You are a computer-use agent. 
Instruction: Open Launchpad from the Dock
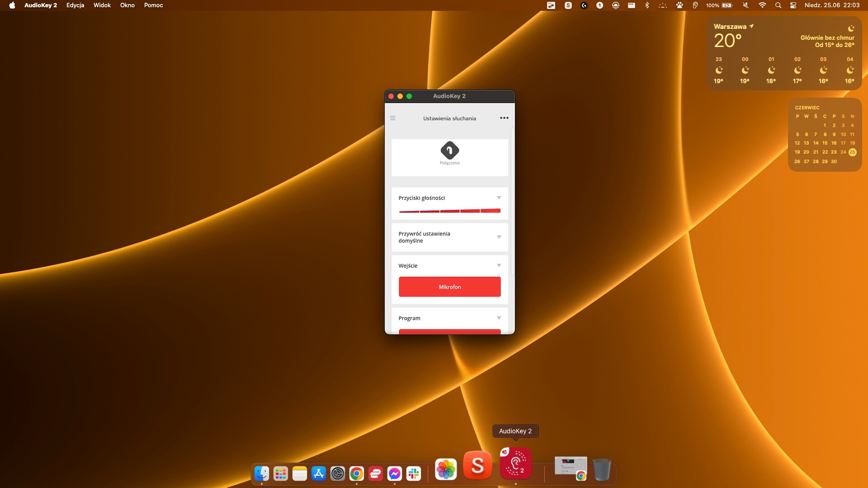(281, 473)
